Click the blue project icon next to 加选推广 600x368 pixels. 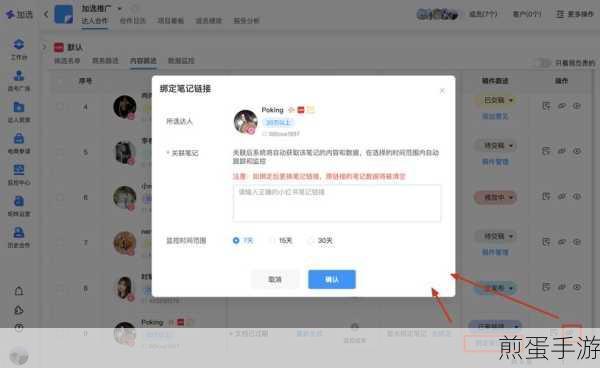[64, 15]
